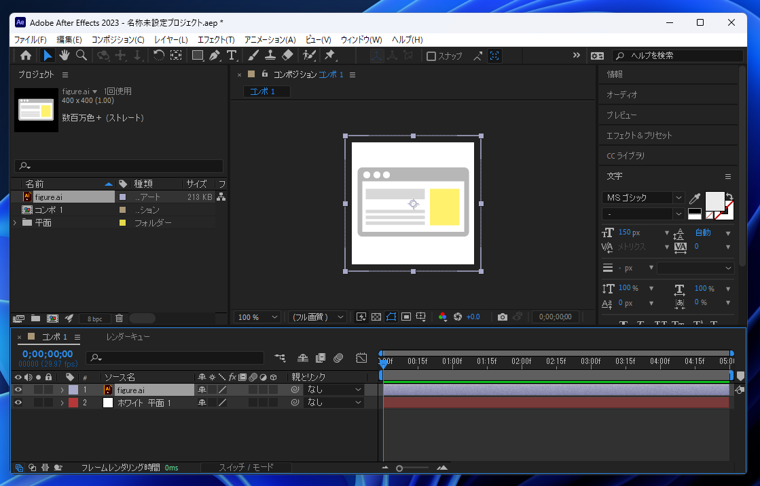The image size is (760, 486).
Task: Open parent dropdown for ホワイト 平面 1
Action: pyautogui.click(x=333, y=403)
